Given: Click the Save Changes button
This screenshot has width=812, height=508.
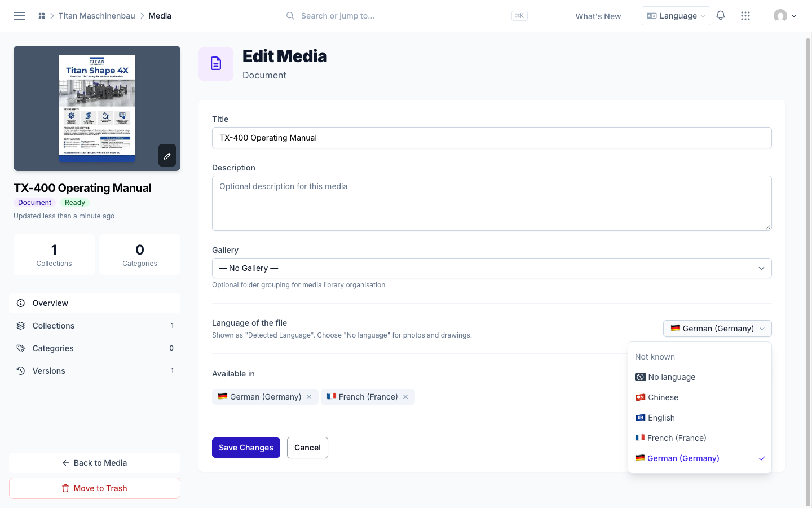Looking at the screenshot, I should 246,448.
